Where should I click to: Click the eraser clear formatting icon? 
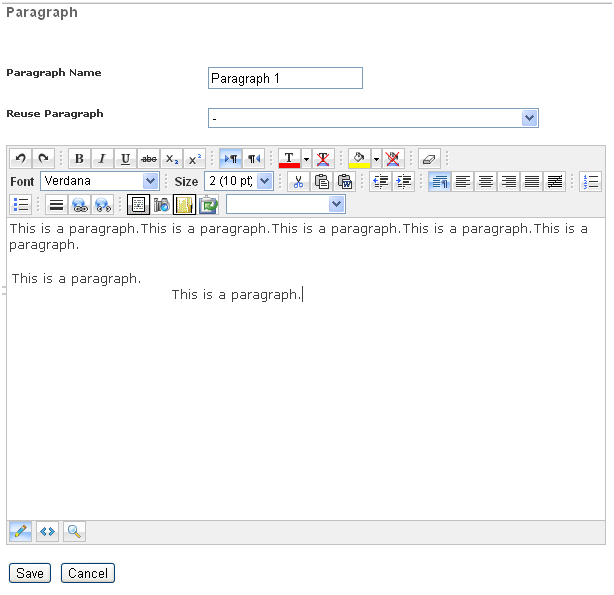coord(429,158)
